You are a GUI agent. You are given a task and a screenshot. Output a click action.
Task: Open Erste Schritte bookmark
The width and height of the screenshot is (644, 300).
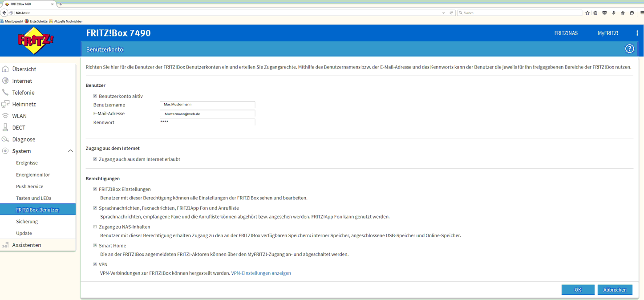tap(36, 21)
